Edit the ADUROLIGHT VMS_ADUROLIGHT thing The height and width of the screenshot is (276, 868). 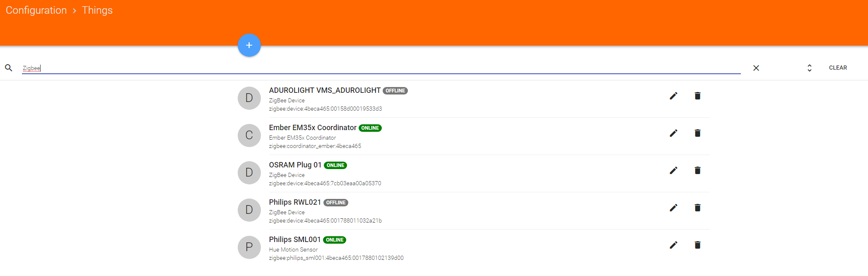[x=673, y=96]
